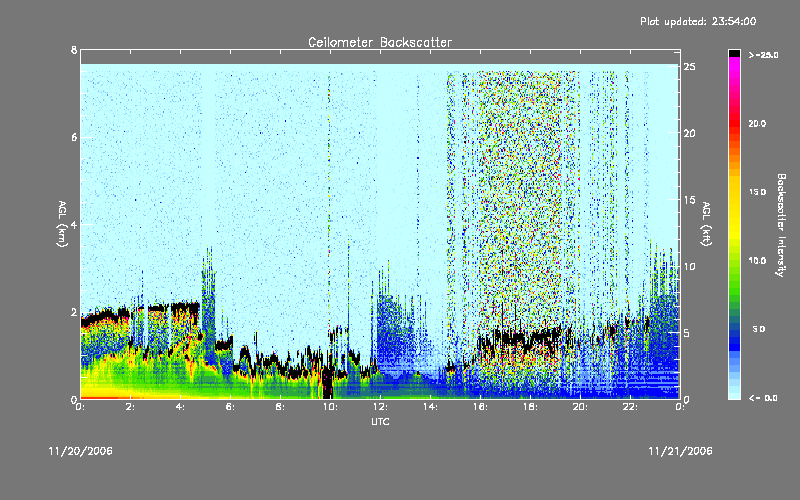Click the black top of the colorbar
800x500 pixels.
(x=734, y=53)
